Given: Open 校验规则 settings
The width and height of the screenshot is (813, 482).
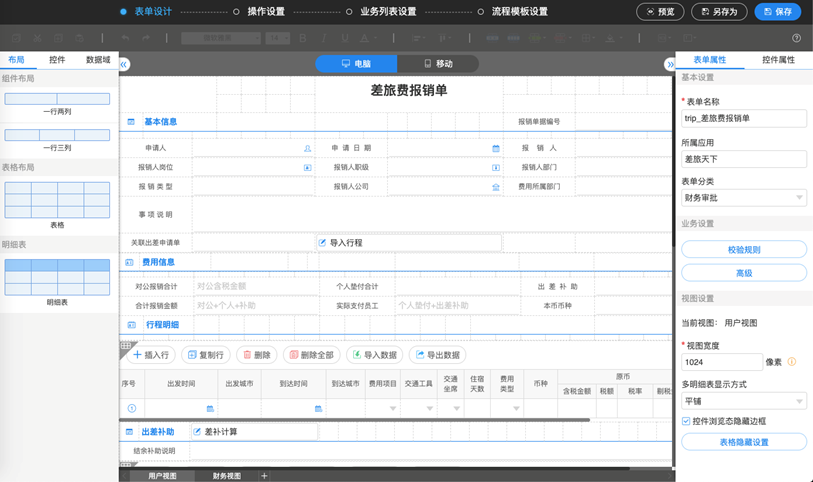Looking at the screenshot, I should click(x=744, y=249).
